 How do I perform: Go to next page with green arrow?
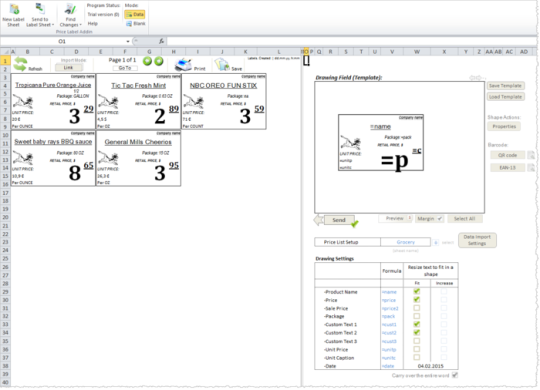coord(159,61)
